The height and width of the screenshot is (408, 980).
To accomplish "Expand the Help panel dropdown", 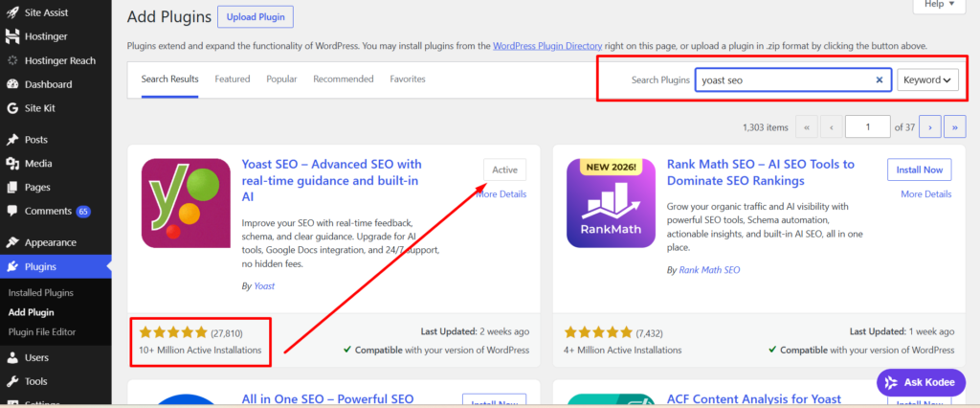I will point(940,5).
